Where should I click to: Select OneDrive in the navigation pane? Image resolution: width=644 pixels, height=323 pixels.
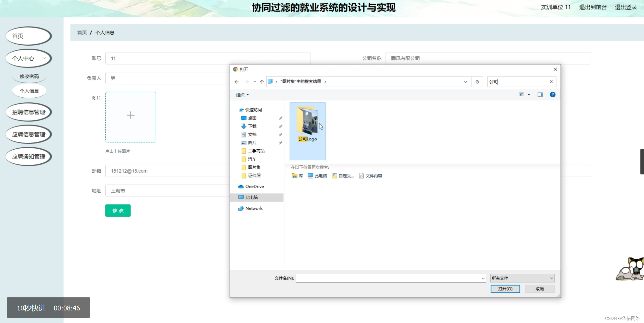click(x=254, y=186)
